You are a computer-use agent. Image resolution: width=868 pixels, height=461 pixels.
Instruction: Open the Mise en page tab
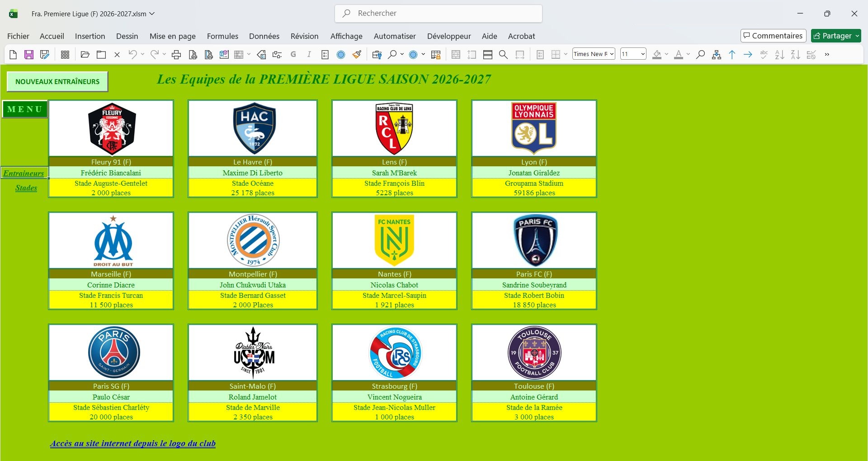tap(173, 36)
